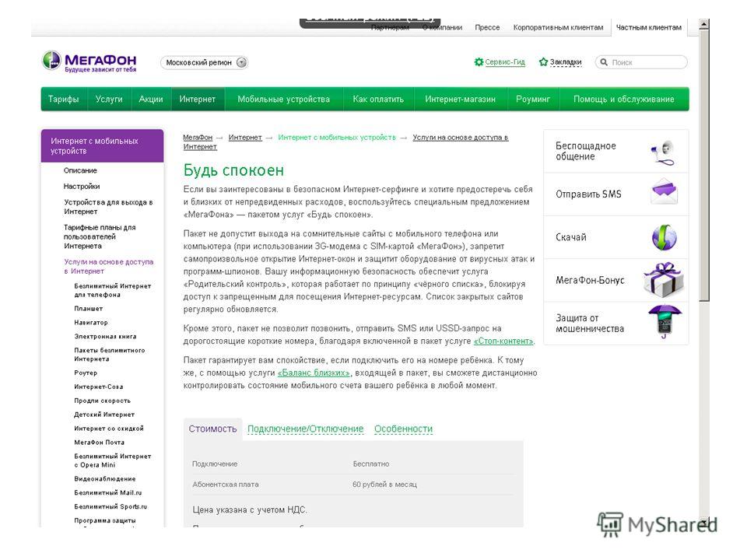Image resolution: width=747 pixels, height=560 pixels.
Task: Click the page scrollbar up arrow
Action: 703,24
